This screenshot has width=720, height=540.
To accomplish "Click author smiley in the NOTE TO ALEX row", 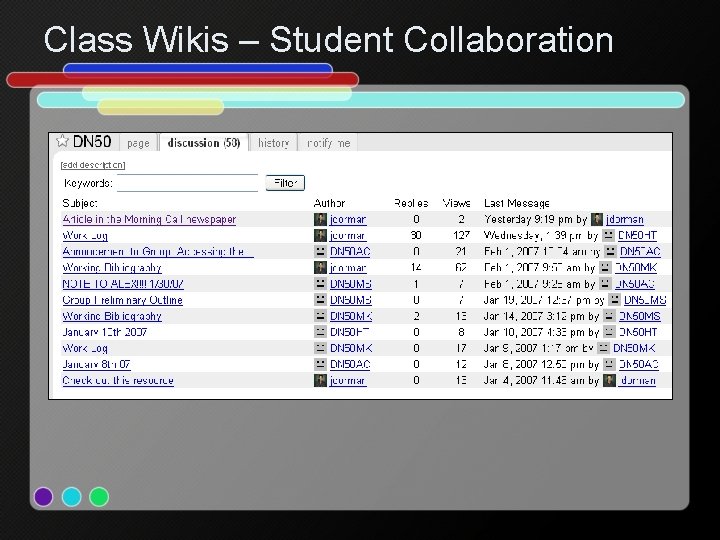I will (320, 283).
